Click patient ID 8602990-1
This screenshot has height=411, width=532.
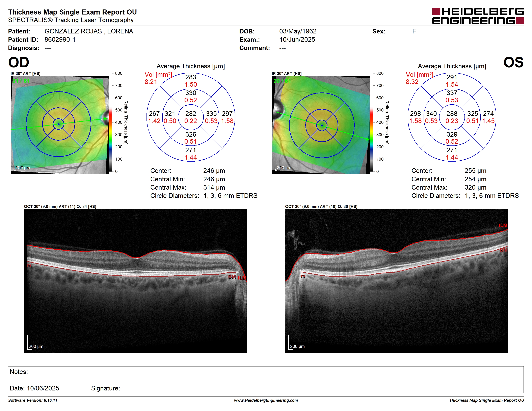60,39
